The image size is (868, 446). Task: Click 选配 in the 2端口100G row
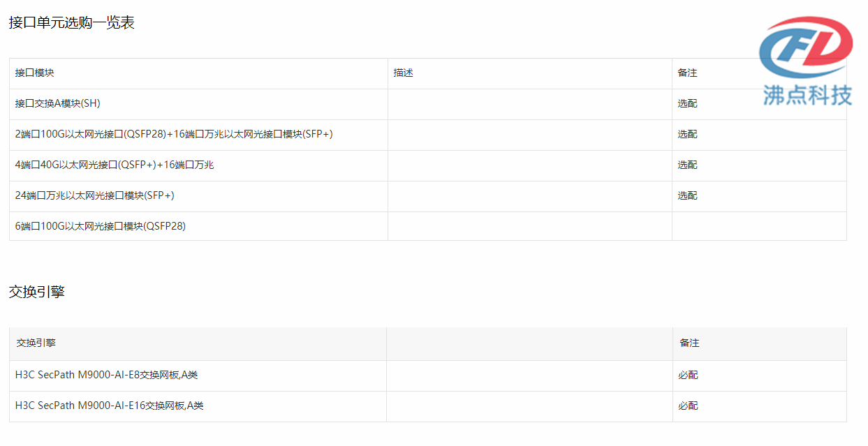click(x=687, y=134)
